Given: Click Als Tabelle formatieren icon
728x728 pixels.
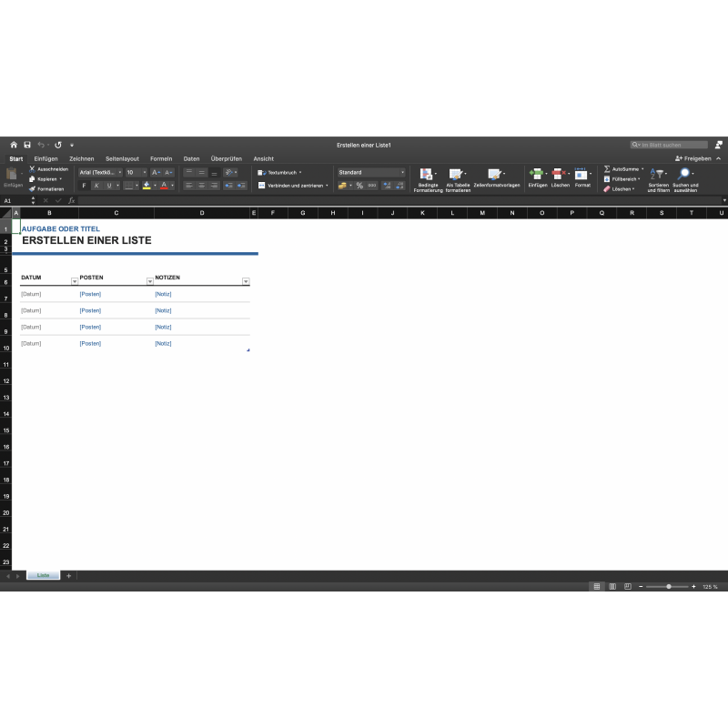Looking at the screenshot, I should [x=456, y=173].
